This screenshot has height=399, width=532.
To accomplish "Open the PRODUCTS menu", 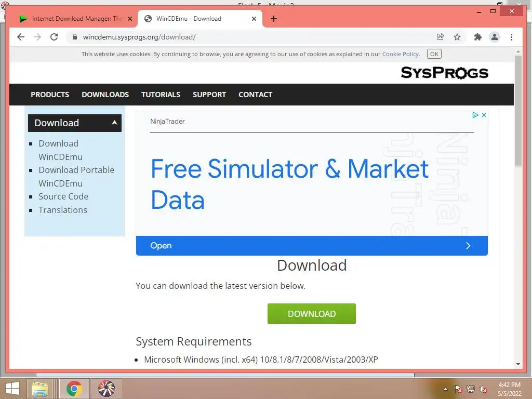I will [50, 95].
